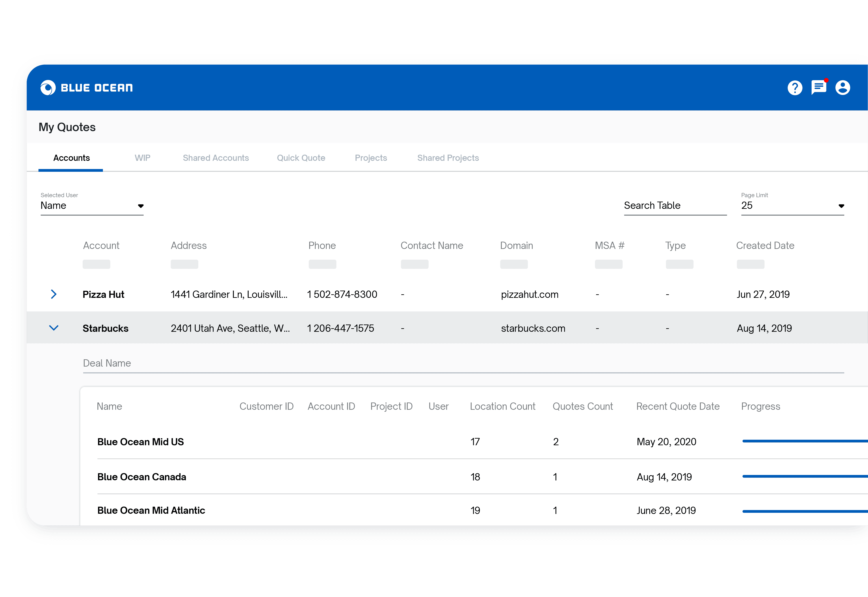Click the pizzahut.com domain cell

point(530,294)
